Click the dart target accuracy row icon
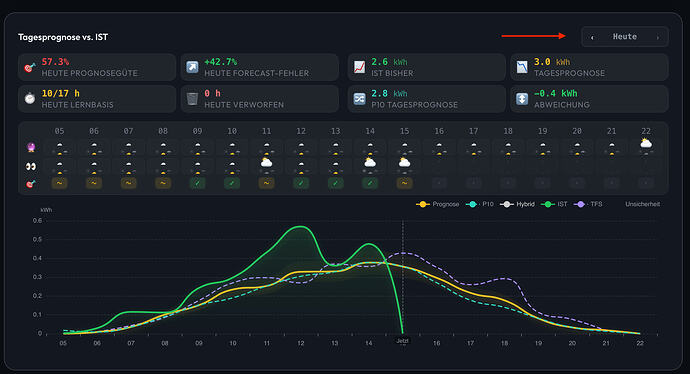690x374 pixels. (x=31, y=183)
